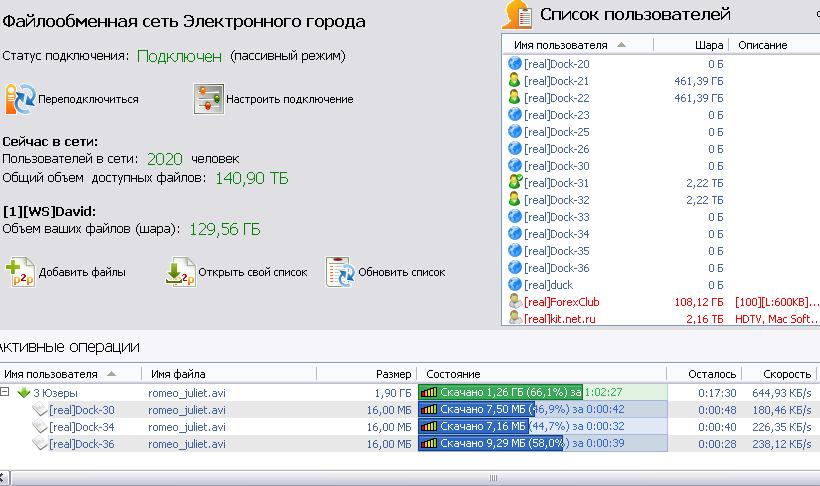The image size is (820, 486).
Task: Click user icon beside [real]Dock-21
Action: pos(514,81)
